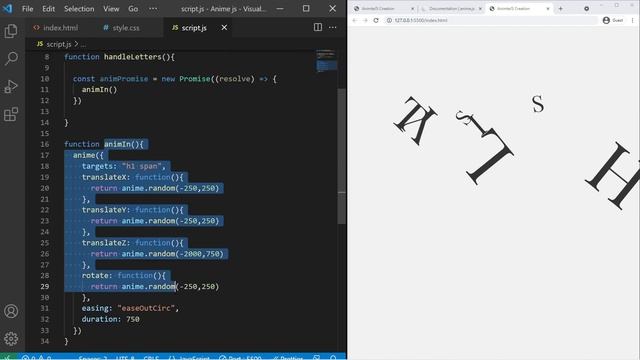
Task: View site information icon in address bar
Action: [x=389, y=20]
